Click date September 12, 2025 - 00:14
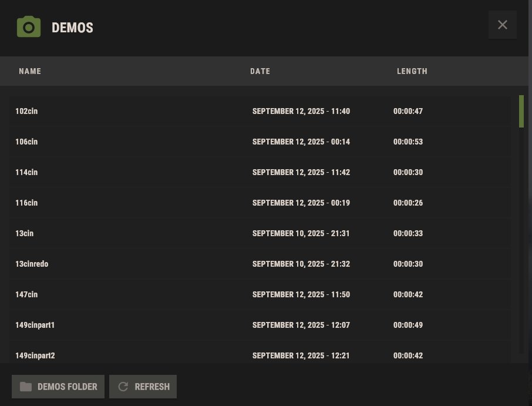 [301, 142]
